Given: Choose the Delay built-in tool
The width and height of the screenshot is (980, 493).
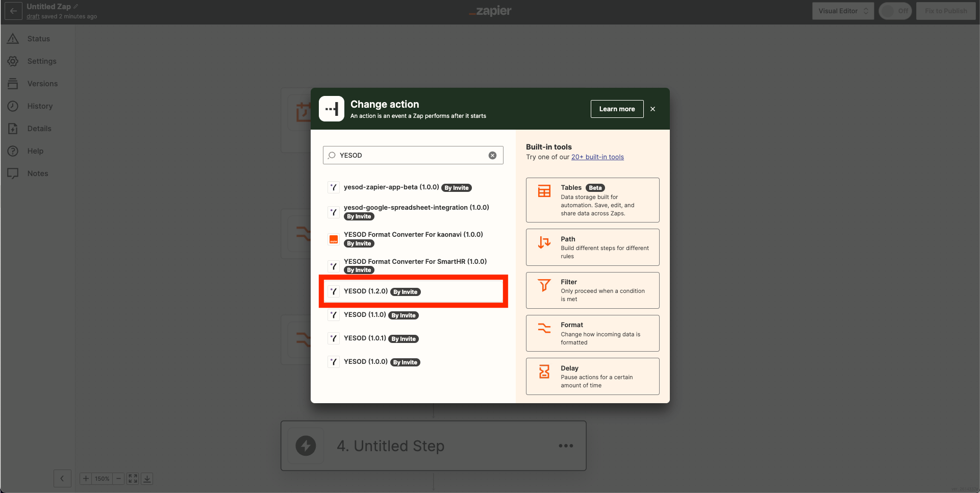Looking at the screenshot, I should [x=592, y=376].
